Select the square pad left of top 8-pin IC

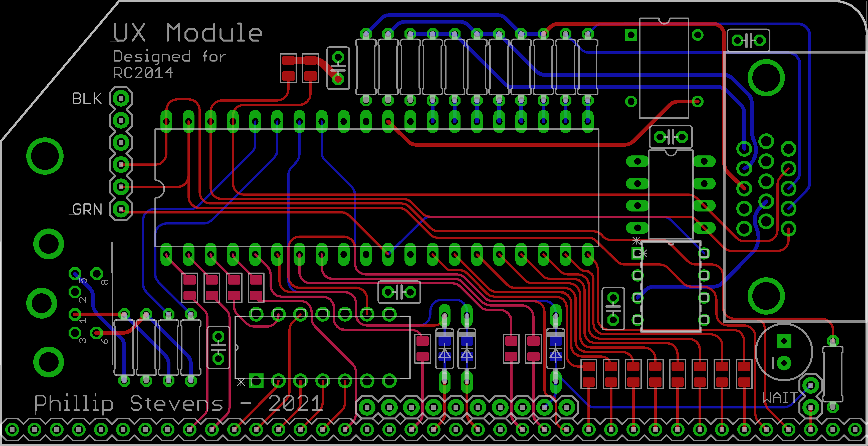pos(631,35)
